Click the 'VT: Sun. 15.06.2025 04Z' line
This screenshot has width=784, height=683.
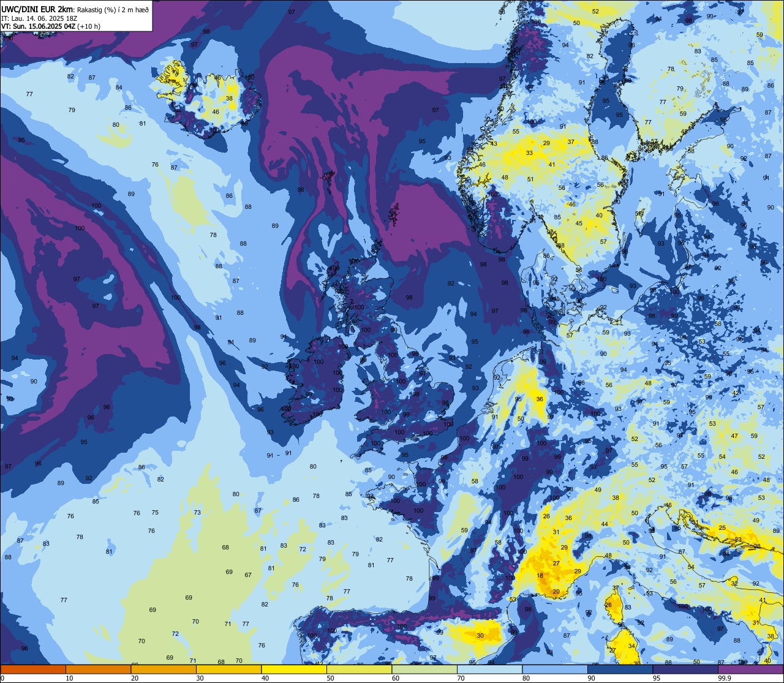pyautogui.click(x=38, y=26)
